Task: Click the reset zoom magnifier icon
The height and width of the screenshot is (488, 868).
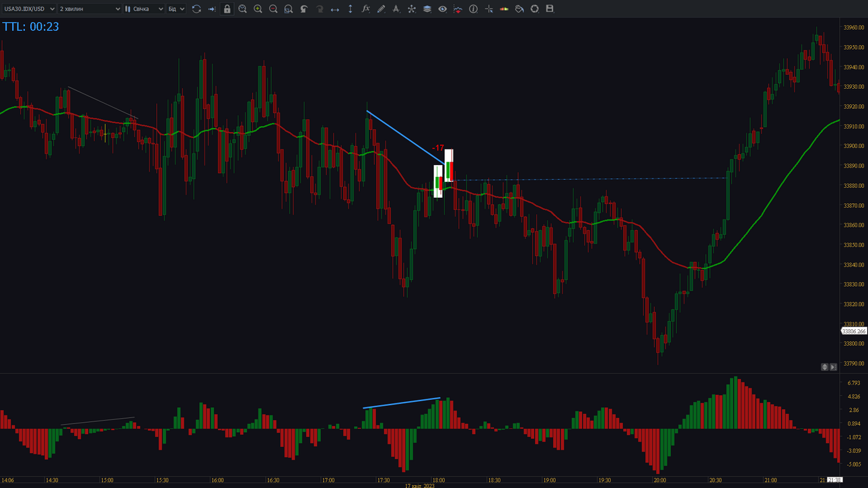Action: [289, 9]
